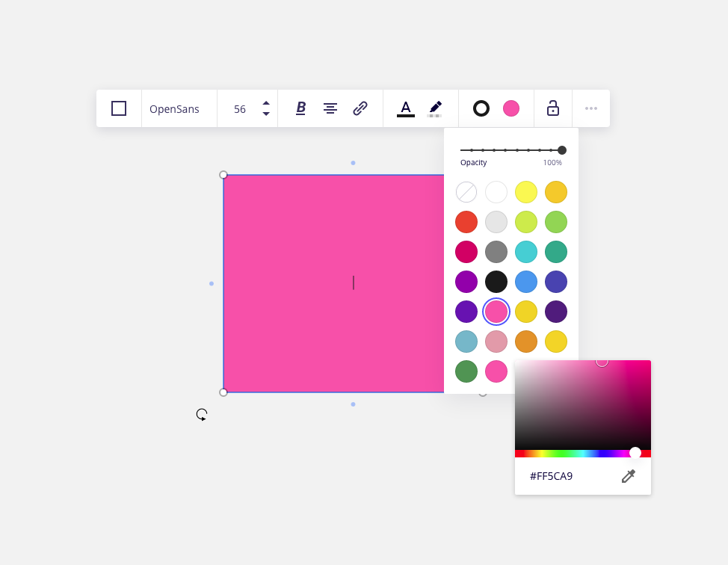The image size is (728, 565).
Task: Click the bottom-left resize handle of rectangle
Action: point(223,392)
